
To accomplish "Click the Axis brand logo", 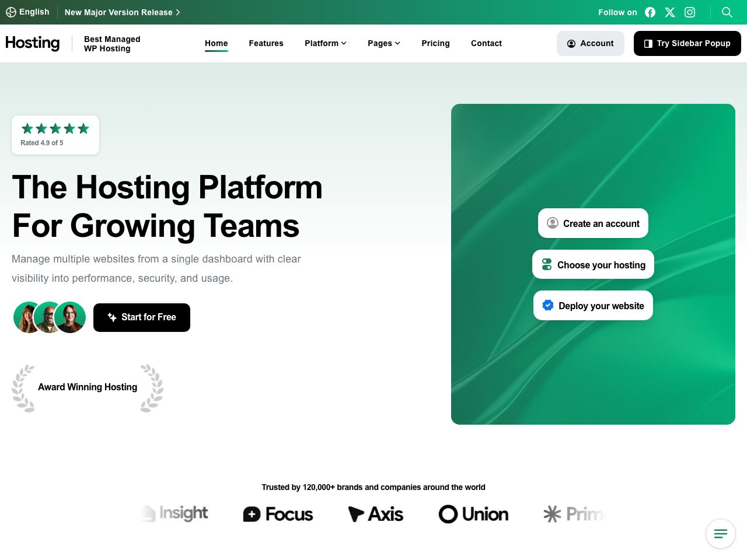I will 376,514.
